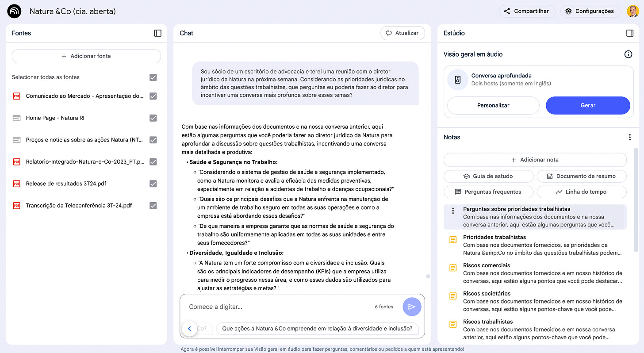
Task: Uncheck Transcrição da Teleconferência checkbox
Action: click(x=153, y=206)
